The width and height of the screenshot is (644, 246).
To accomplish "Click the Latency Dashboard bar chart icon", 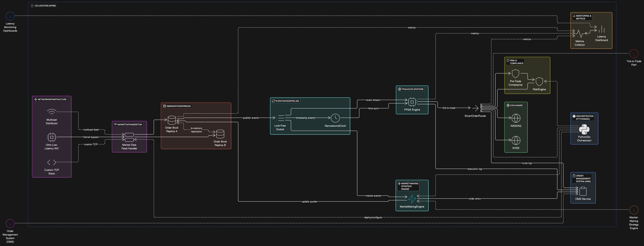I will pos(601,29).
